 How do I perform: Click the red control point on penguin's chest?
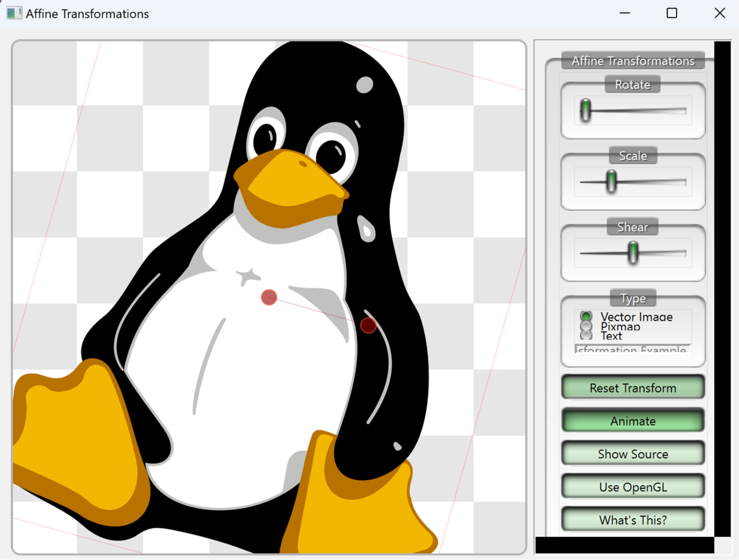[268, 297]
